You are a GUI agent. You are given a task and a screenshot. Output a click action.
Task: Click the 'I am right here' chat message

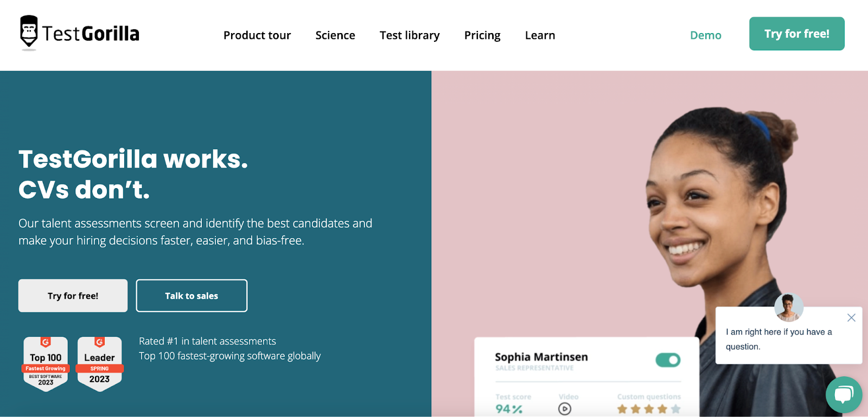(x=779, y=339)
